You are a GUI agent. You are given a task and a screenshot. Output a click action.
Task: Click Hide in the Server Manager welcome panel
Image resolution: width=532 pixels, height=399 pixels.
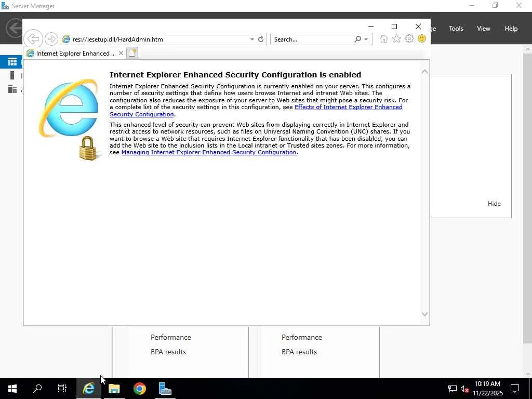tap(494, 204)
